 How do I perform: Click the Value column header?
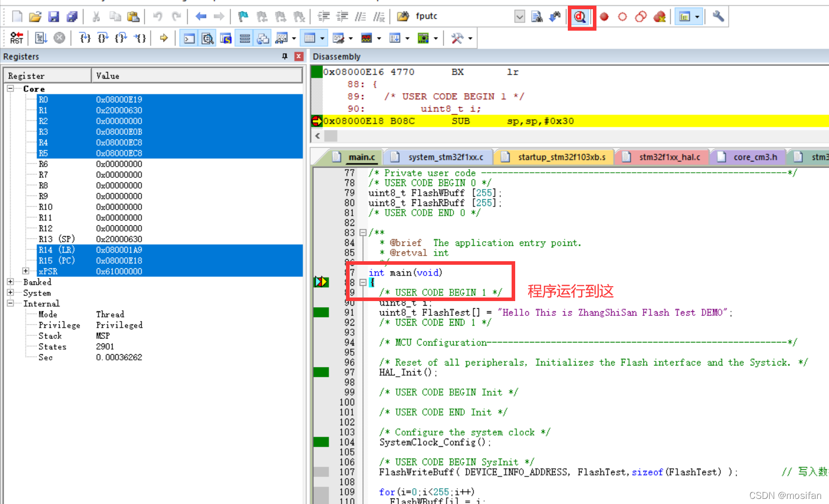(197, 76)
